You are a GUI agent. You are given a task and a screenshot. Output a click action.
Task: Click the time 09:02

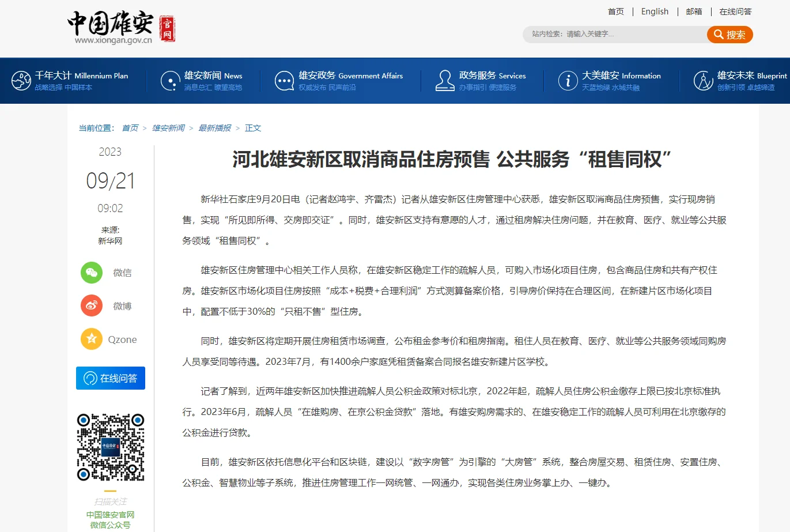[110, 208]
